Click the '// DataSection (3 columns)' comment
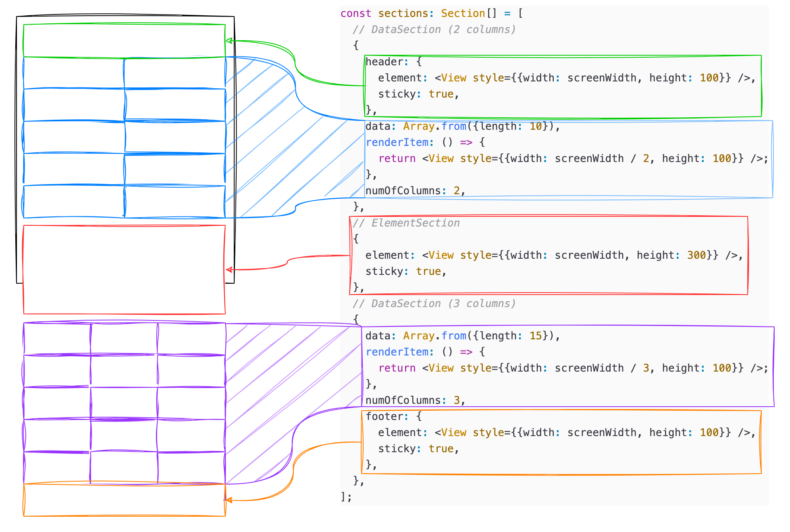 click(x=434, y=303)
